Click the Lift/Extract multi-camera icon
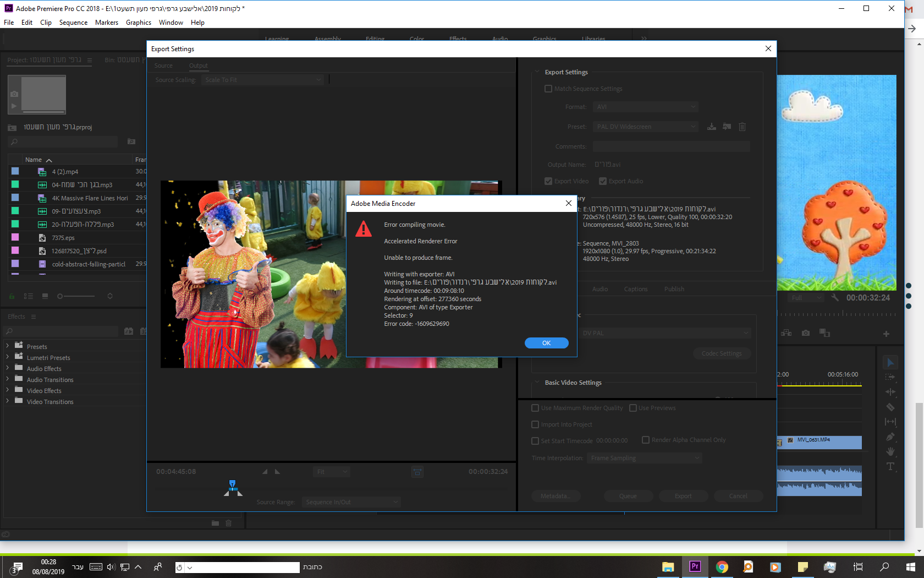This screenshot has width=924, height=578. click(x=787, y=333)
